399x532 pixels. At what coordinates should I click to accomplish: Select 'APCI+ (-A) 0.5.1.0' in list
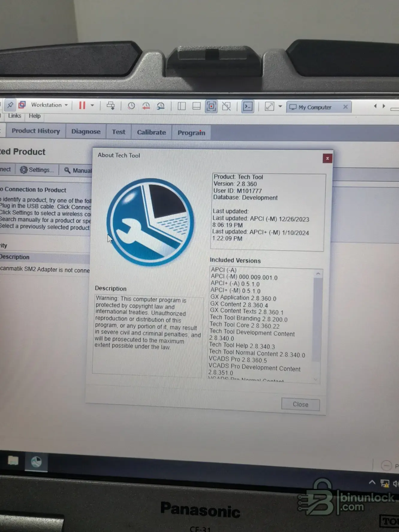click(235, 284)
